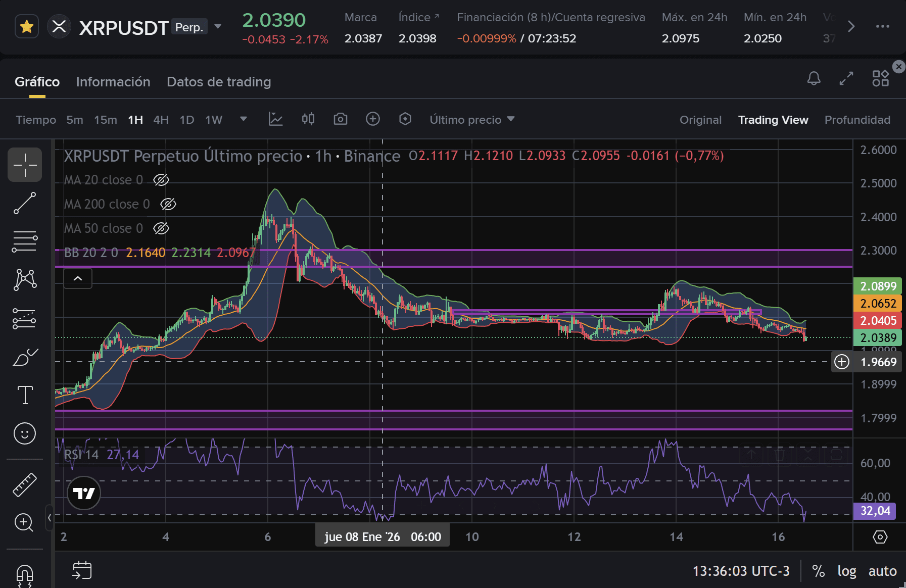Expand chart to fullscreen
This screenshot has height=588, width=906.
[x=846, y=78]
